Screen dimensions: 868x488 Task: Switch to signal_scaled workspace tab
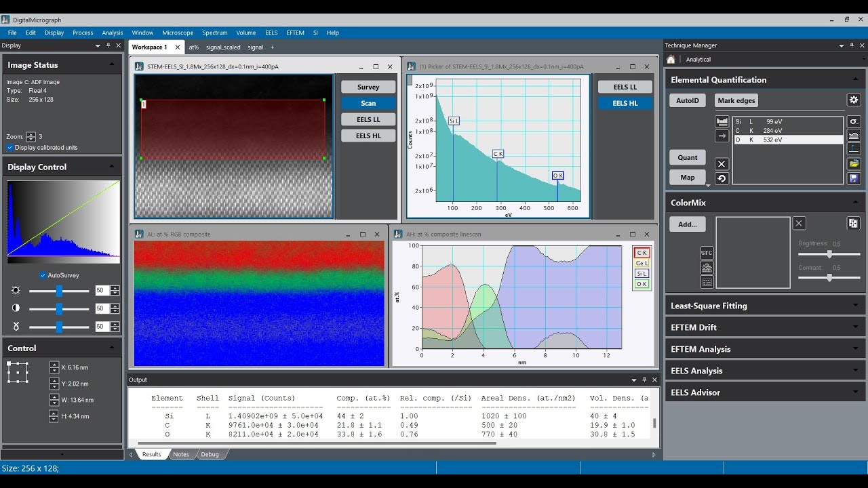[x=223, y=47]
